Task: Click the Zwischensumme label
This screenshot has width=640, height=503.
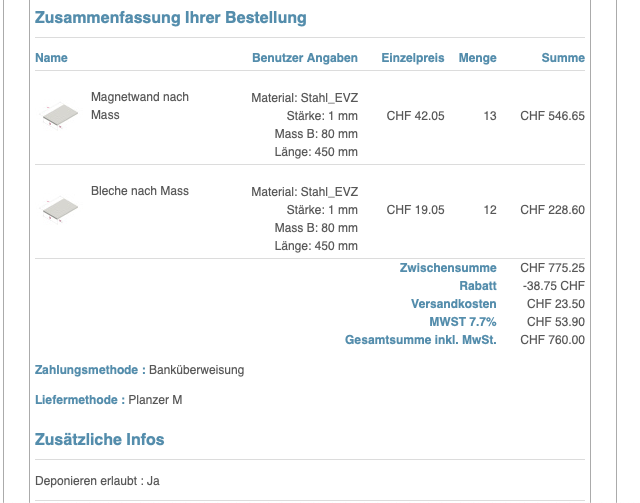Action: [448, 268]
